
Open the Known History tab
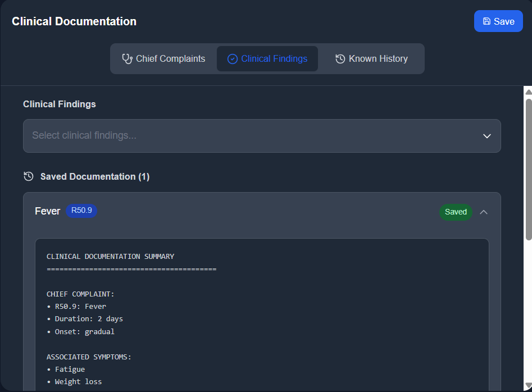point(371,58)
